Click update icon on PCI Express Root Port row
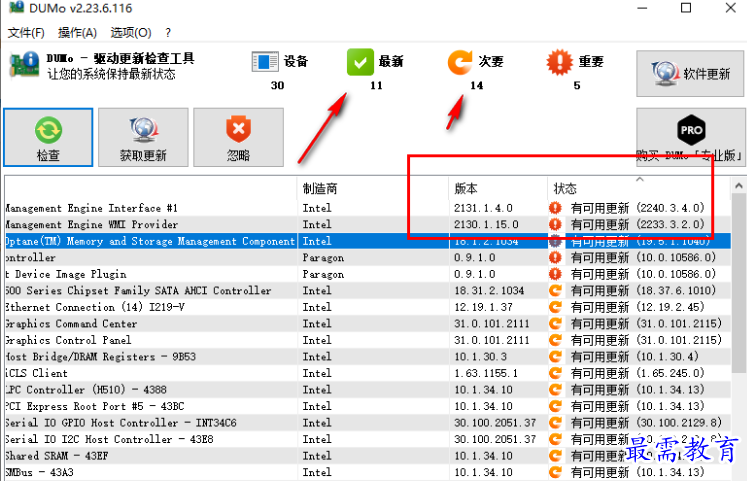The width and height of the screenshot is (747, 481). [x=555, y=406]
